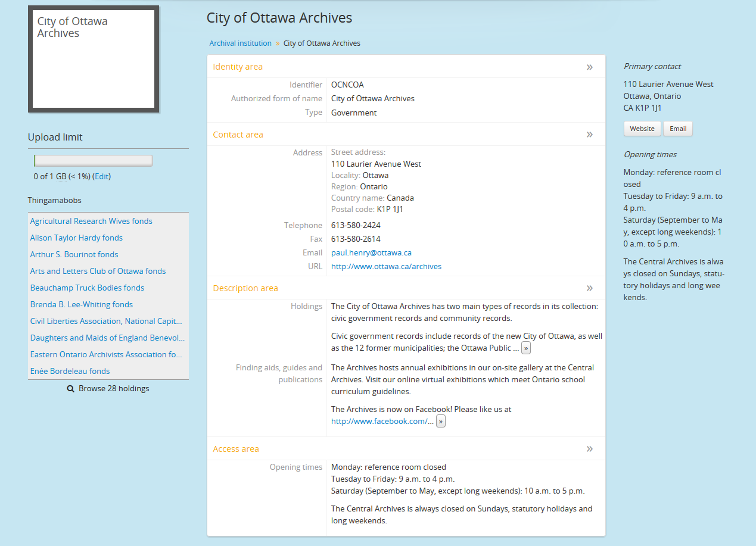Screen dimensions: 756x546
Task: Open the Website button in Primary contact
Action: [x=642, y=129]
